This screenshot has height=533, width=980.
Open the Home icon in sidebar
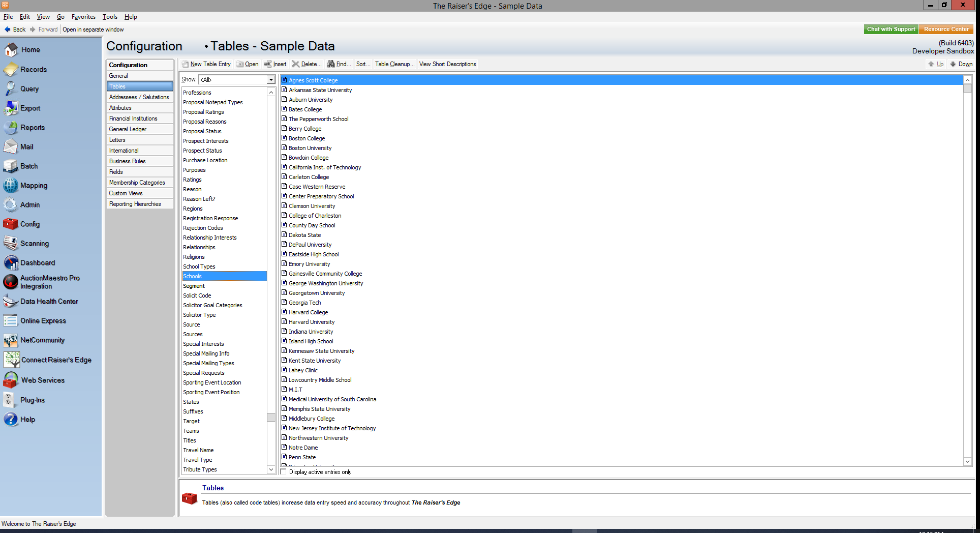pyautogui.click(x=11, y=50)
